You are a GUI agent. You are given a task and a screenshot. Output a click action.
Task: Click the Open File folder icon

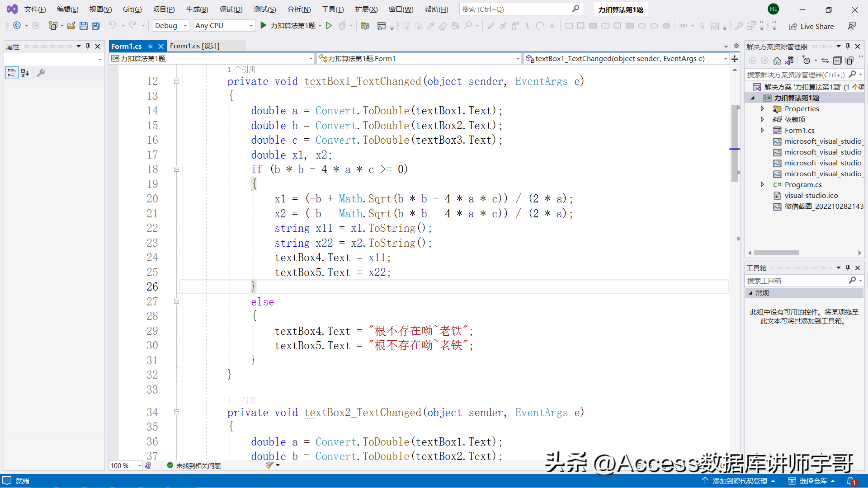[71, 26]
